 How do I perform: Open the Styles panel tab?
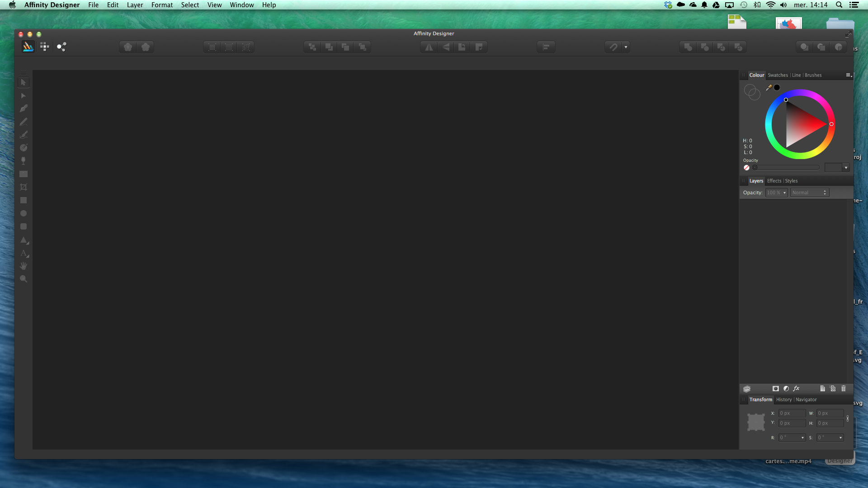tap(791, 181)
